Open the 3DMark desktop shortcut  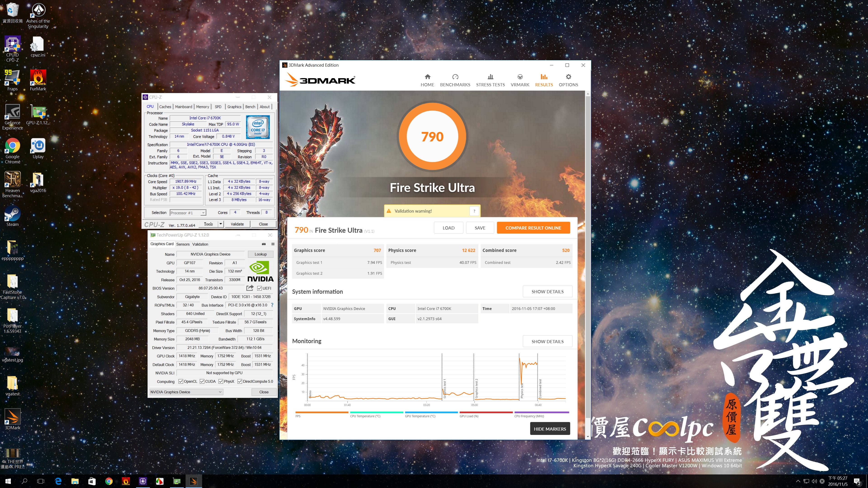point(12,419)
